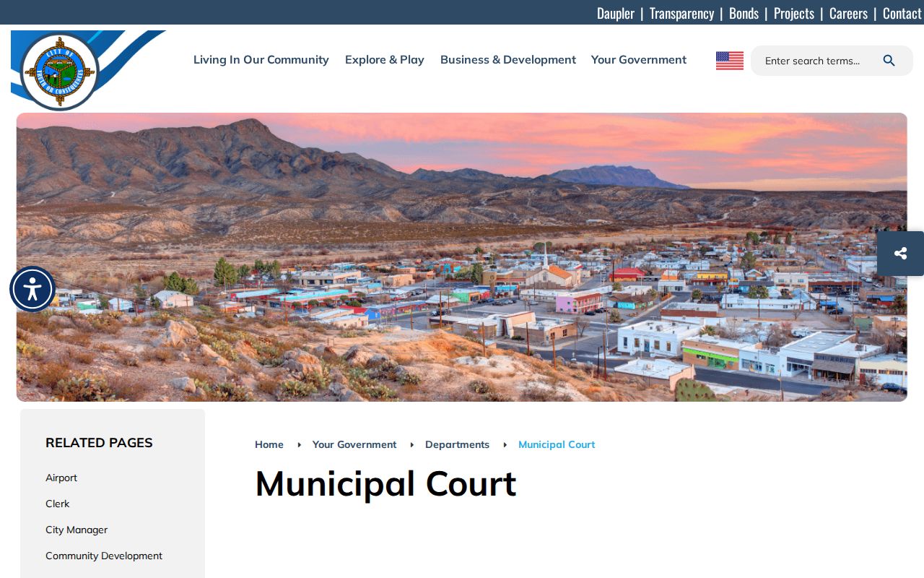Click the city seal logo
Image resolution: width=924 pixels, height=578 pixels.
tap(59, 71)
